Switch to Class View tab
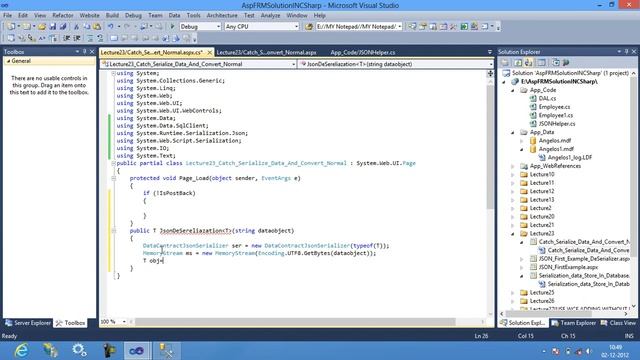The width and height of the screenshot is (640, 360). point(618,323)
